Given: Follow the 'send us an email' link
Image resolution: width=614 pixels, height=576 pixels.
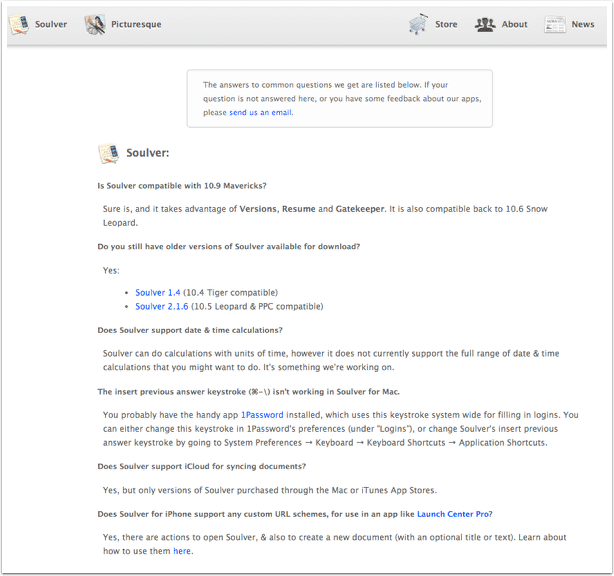Looking at the screenshot, I should coord(260,113).
